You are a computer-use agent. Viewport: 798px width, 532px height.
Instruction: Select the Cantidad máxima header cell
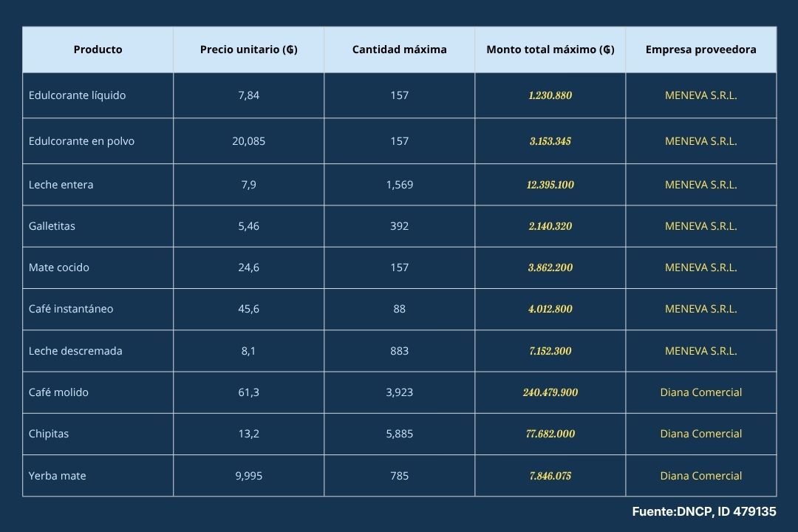399,50
